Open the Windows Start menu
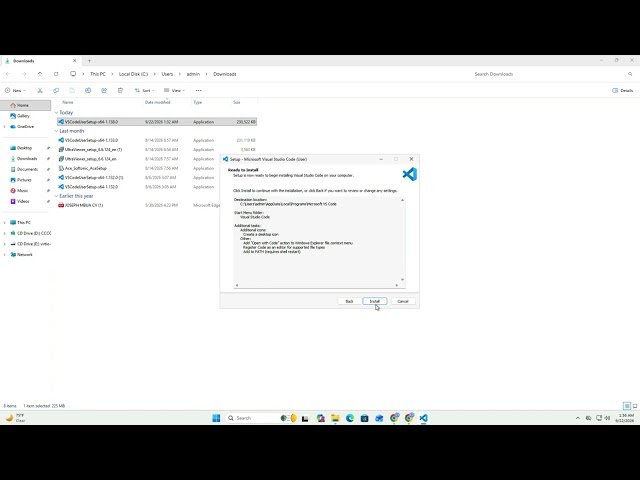640x480 pixels. pos(216,418)
